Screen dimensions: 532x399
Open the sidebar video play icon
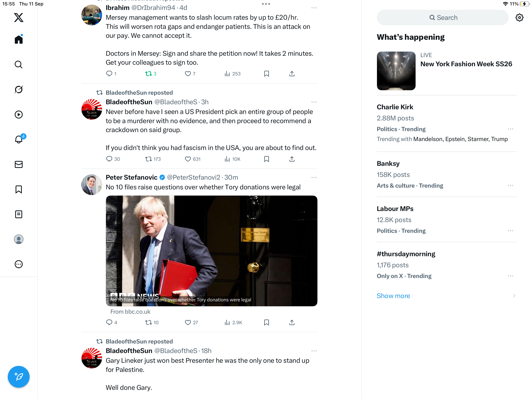pos(18,115)
